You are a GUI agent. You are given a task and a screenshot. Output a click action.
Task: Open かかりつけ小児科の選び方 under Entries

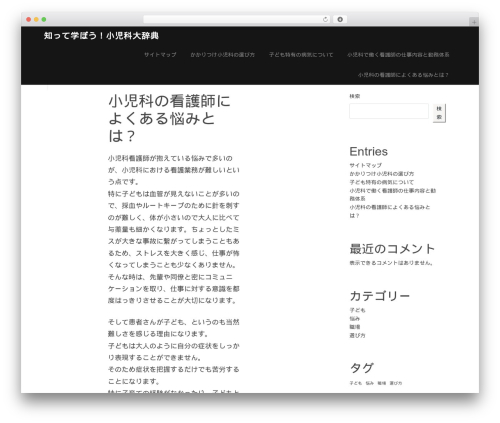point(381,174)
